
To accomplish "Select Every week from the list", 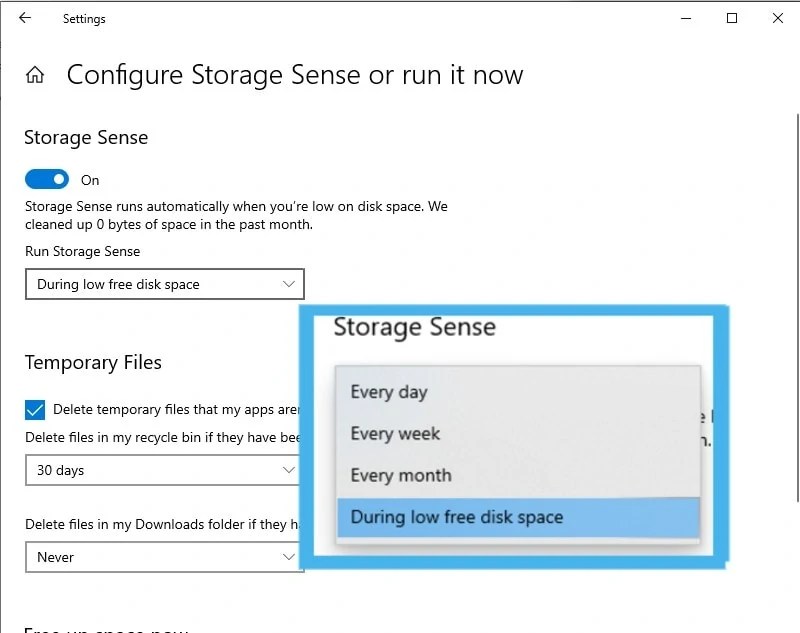I will (394, 434).
